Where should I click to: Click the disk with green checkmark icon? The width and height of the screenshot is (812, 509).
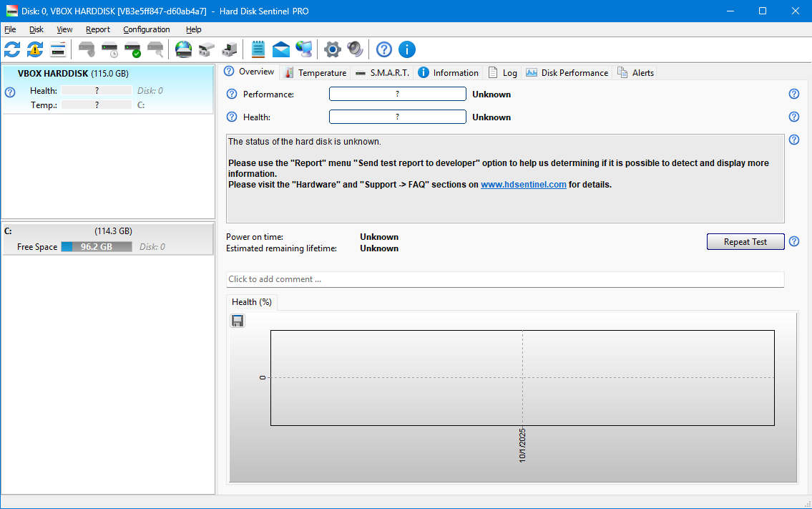point(132,49)
